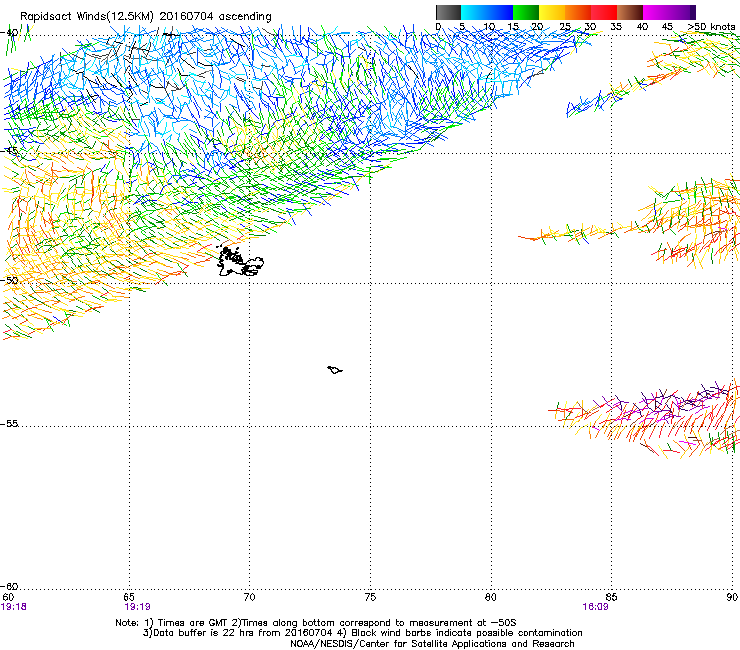740x650 pixels.
Task: Click the purple '19:18' time stamp
Action: (14, 607)
